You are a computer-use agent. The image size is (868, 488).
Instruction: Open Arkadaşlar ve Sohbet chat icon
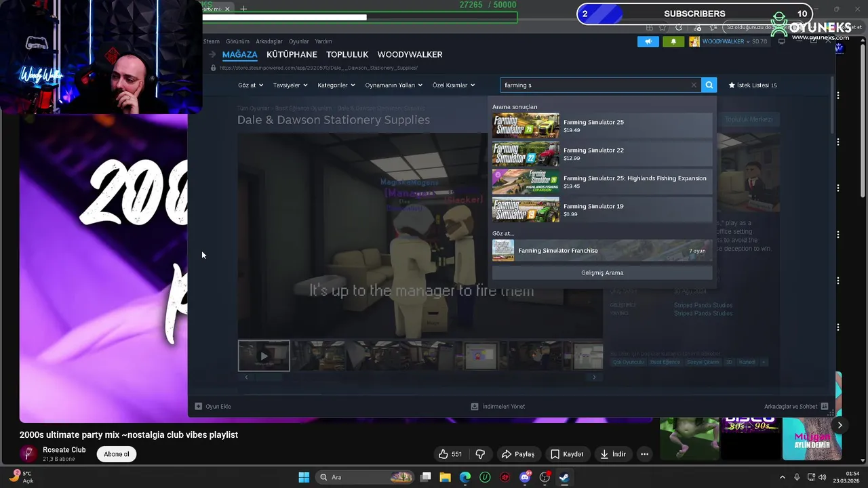pos(825,407)
